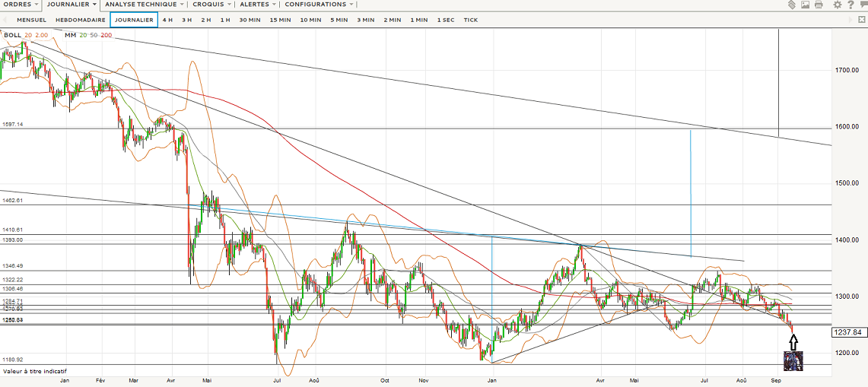Viewport: 868px width, 387px height.
Task: Click horizontal level label 1180.92
Action: 13,360
